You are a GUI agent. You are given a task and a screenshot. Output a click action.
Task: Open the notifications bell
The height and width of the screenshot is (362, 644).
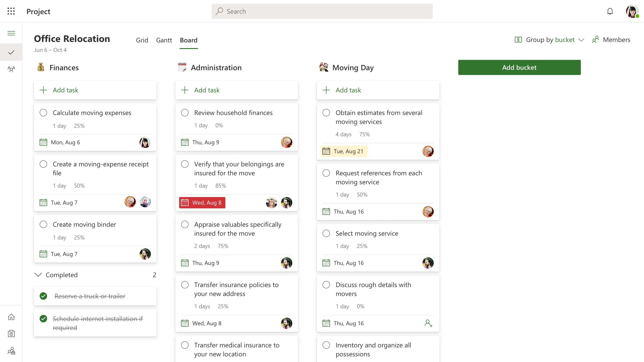click(x=610, y=11)
